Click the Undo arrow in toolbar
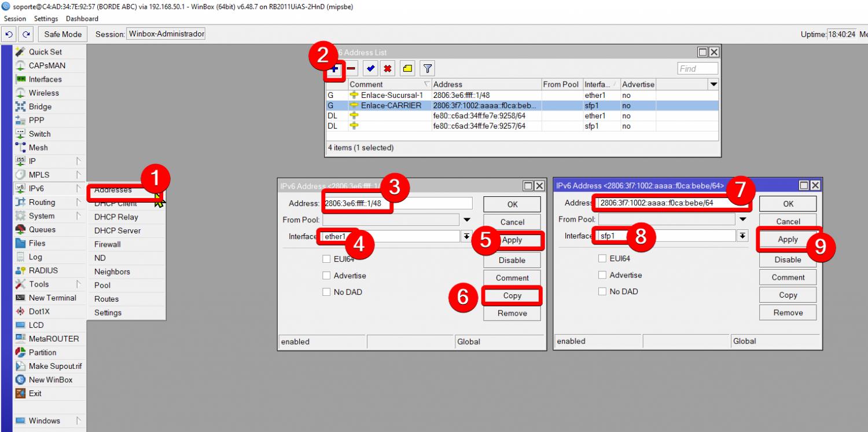The image size is (868, 432). coord(9,34)
